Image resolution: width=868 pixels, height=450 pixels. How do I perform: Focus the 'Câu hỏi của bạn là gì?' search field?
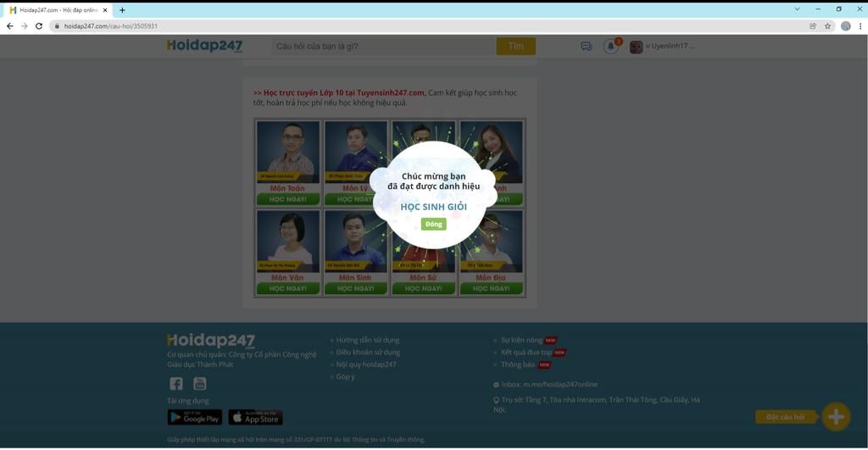click(384, 47)
